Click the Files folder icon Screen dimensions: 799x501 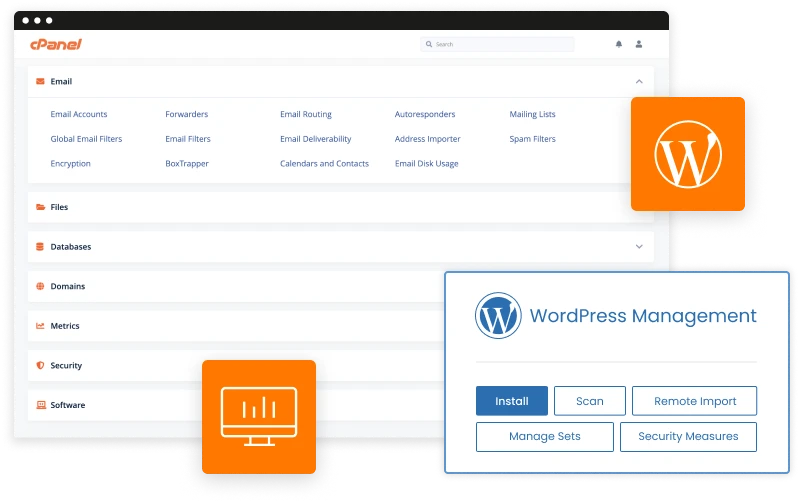click(x=40, y=207)
